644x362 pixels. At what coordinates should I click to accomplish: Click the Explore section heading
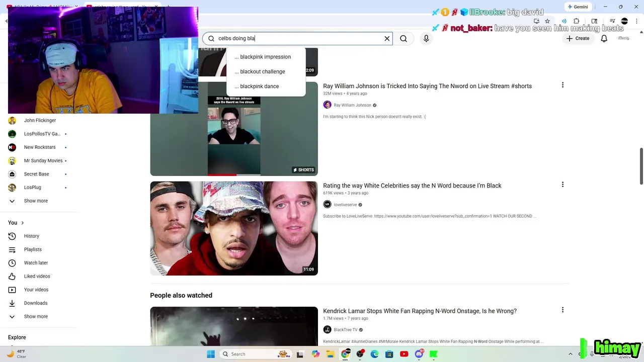tap(17, 337)
